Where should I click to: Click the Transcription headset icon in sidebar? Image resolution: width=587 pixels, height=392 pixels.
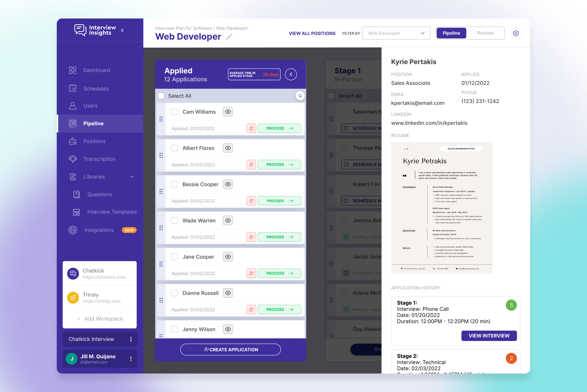(73, 159)
